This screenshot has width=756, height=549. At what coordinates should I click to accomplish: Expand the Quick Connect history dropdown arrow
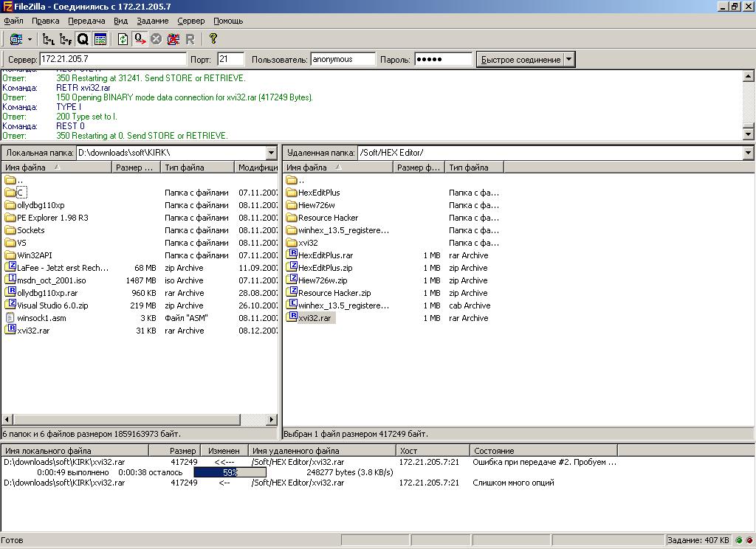[568, 60]
